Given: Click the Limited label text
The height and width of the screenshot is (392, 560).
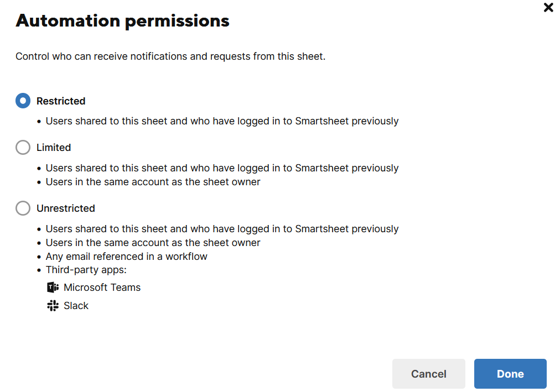Looking at the screenshot, I should [x=54, y=147].
